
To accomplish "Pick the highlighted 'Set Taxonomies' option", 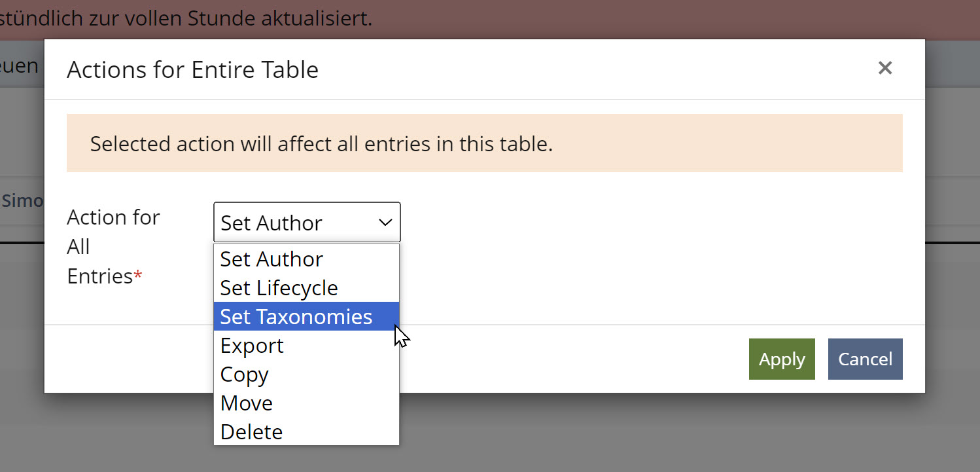I will click(296, 317).
